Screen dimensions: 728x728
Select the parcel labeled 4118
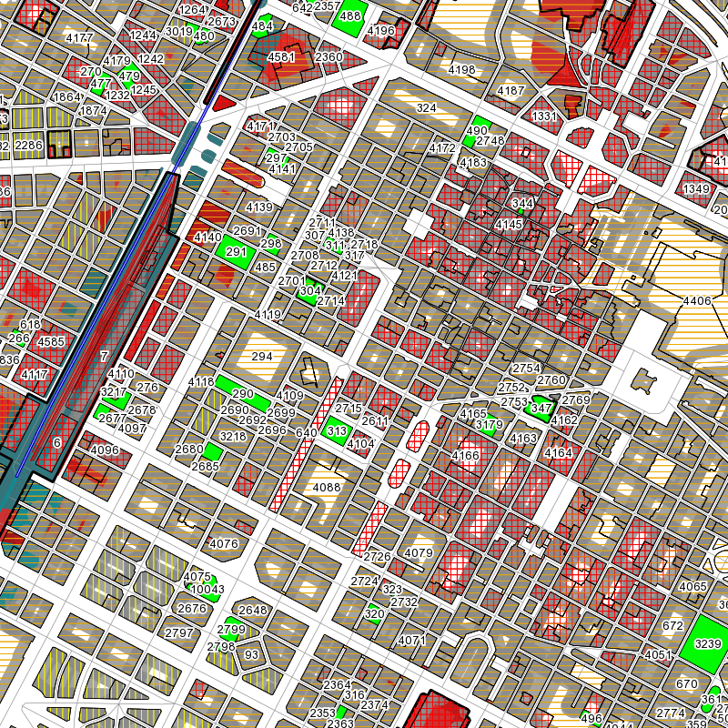[201, 381]
